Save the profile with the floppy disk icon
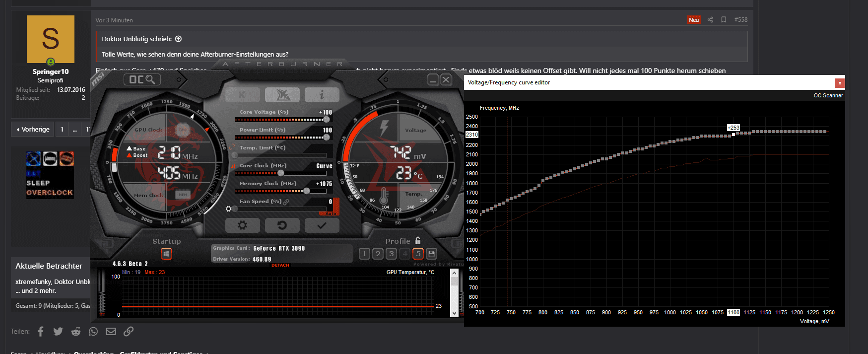The width and height of the screenshot is (868, 354). coord(431,254)
